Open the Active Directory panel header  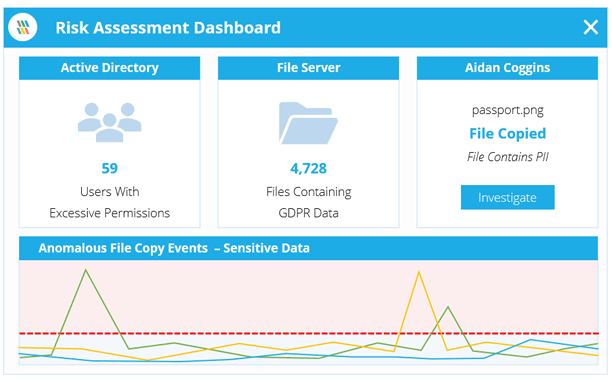pos(110,68)
